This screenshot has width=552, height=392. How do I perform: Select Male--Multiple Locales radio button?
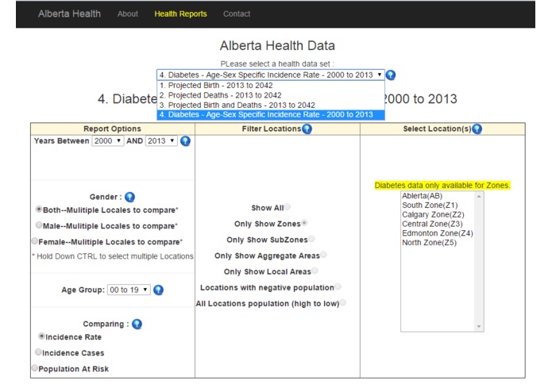[39, 225]
